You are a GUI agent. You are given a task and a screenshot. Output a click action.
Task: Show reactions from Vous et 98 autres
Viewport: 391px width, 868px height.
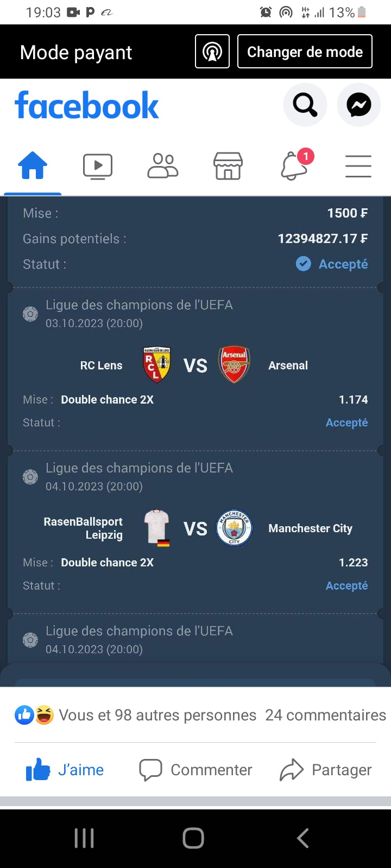point(136,715)
